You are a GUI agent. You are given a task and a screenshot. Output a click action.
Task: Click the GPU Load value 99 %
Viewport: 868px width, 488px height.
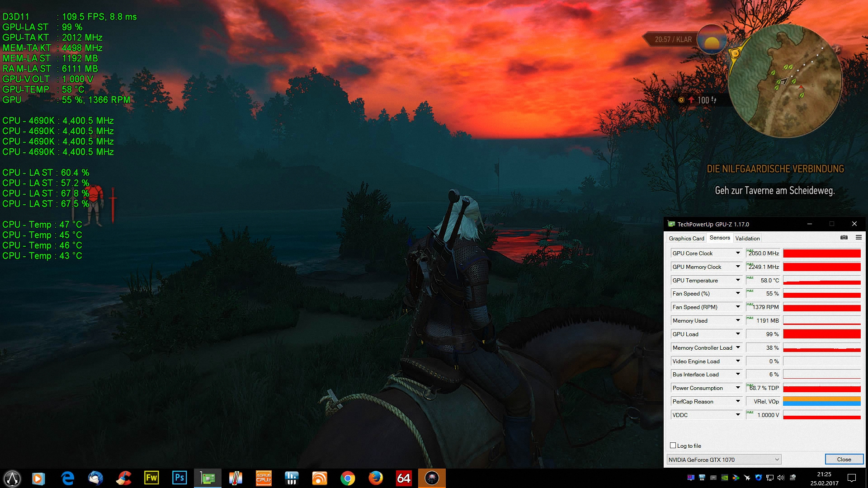[x=763, y=334]
